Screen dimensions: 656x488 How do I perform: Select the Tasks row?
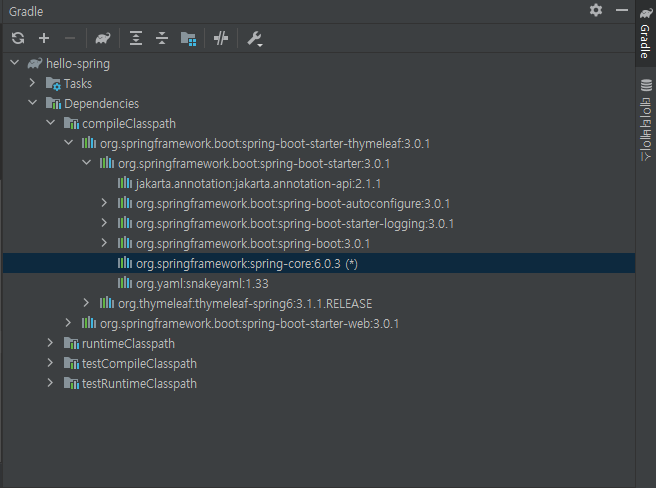[x=319, y=84]
